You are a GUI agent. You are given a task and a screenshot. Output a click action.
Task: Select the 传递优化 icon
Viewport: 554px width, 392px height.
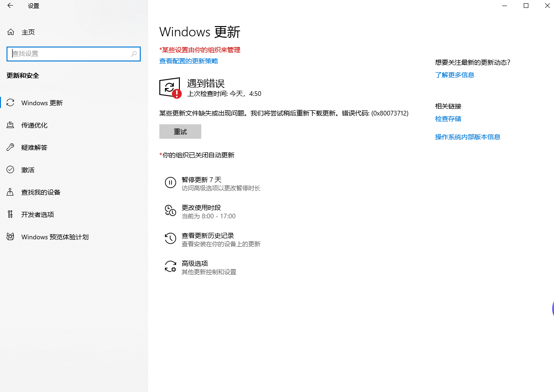pos(11,125)
